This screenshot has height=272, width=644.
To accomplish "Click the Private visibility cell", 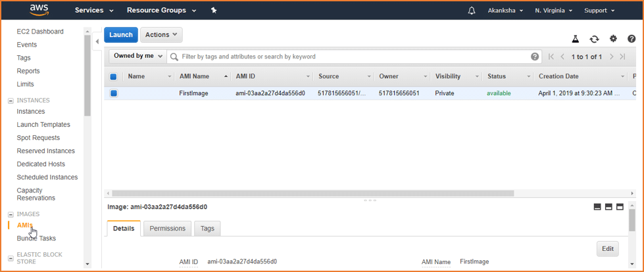I will coord(445,93).
